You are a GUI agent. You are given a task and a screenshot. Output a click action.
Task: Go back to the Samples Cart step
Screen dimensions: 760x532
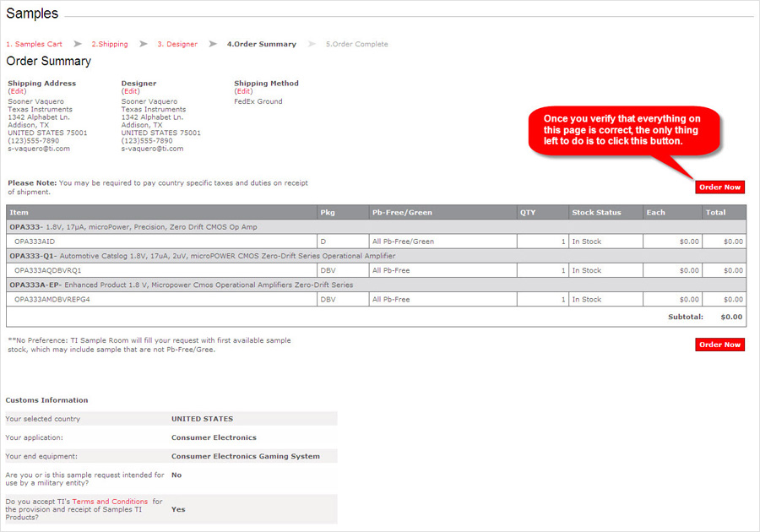tap(34, 44)
